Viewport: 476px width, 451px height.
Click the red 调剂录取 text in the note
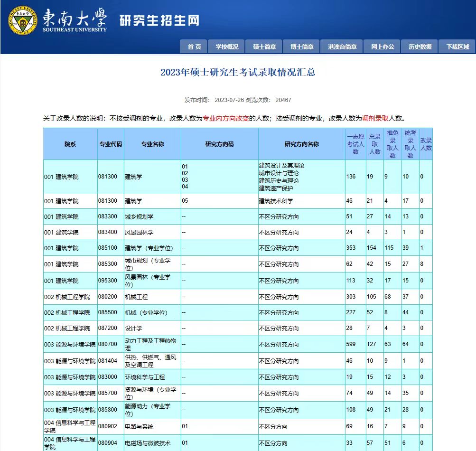coord(375,119)
